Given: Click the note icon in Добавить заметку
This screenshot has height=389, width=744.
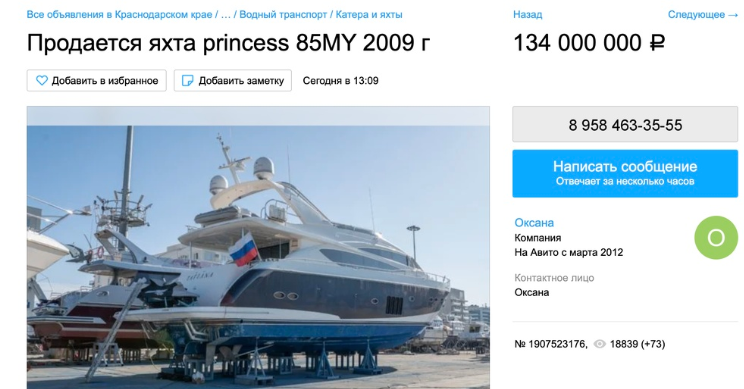Looking at the screenshot, I should pyautogui.click(x=188, y=81).
